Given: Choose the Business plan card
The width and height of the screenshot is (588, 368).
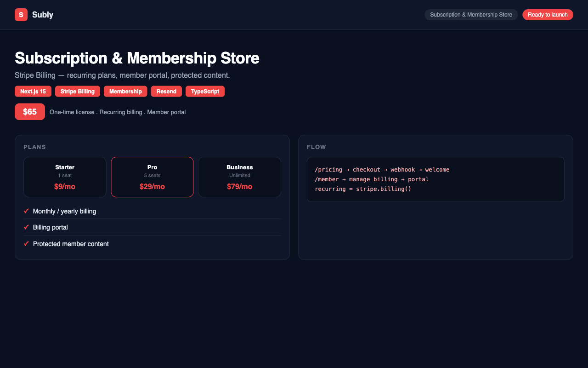Looking at the screenshot, I should coord(240,177).
